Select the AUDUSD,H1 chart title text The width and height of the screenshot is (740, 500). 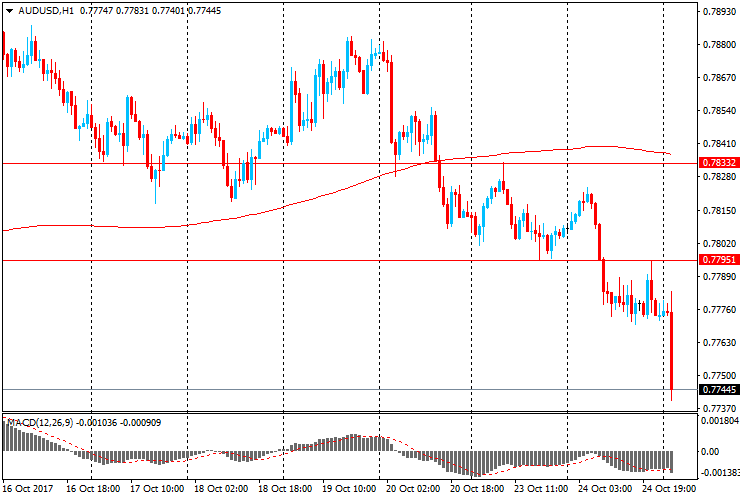click(46, 10)
